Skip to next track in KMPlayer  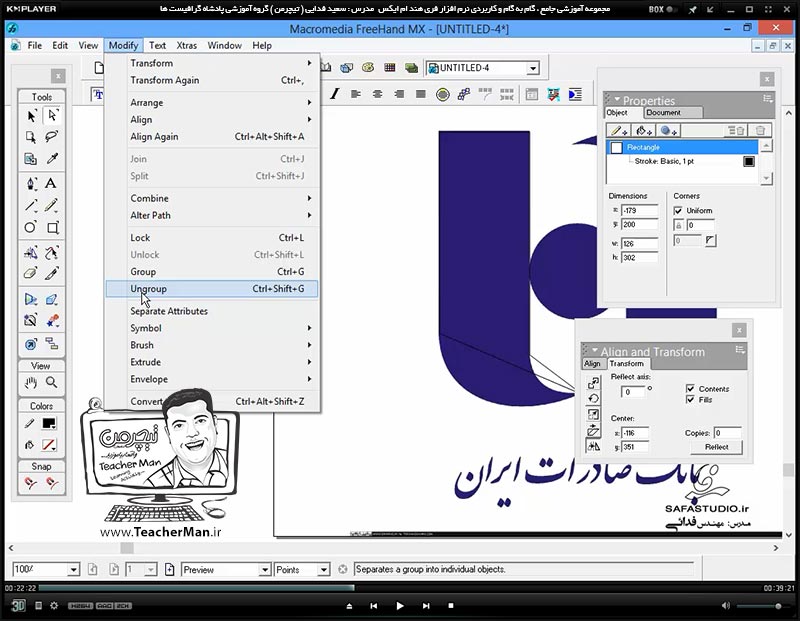click(x=426, y=606)
